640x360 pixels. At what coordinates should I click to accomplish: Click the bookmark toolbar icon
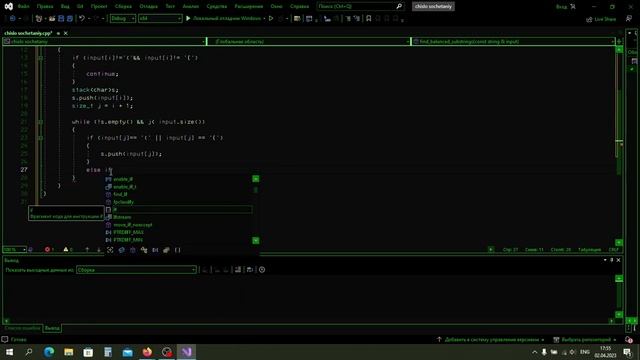(x=369, y=18)
